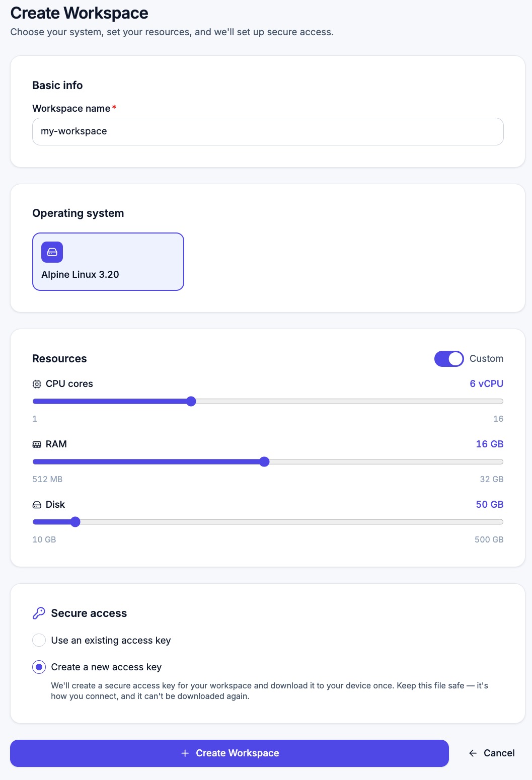Submit with the Create Workspace button
Viewport: 532px width, 780px height.
pyautogui.click(x=230, y=753)
